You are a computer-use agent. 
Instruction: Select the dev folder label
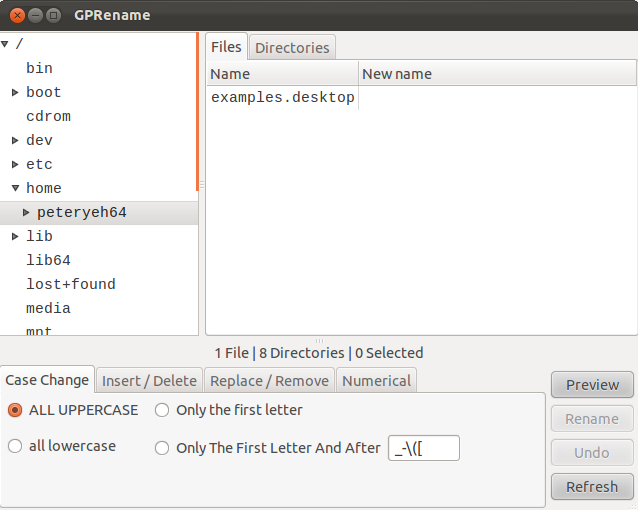click(39, 140)
